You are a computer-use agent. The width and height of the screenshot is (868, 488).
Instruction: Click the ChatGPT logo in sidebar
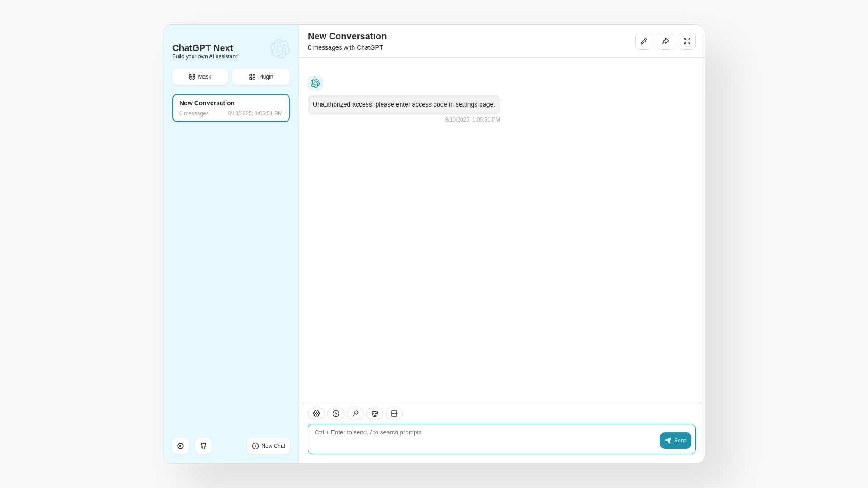pyautogui.click(x=280, y=49)
